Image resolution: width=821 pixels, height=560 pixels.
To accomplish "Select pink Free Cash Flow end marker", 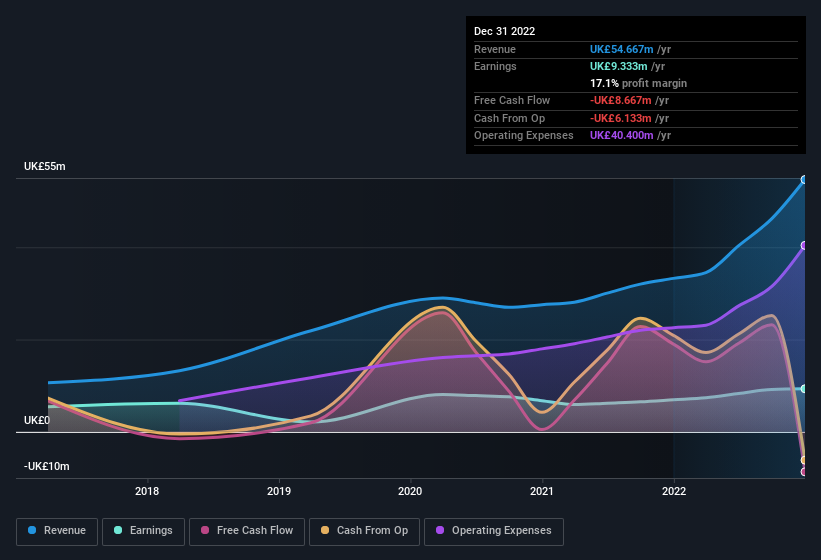I will click(804, 472).
